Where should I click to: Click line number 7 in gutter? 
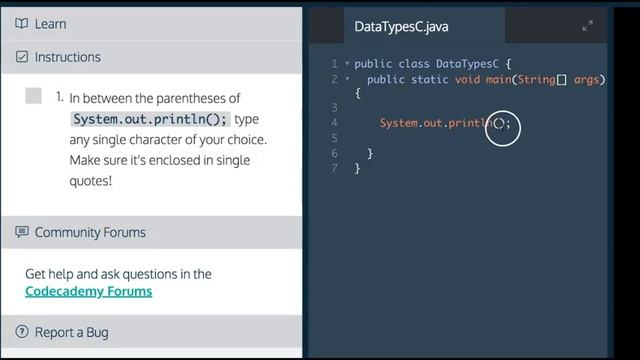tap(334, 168)
